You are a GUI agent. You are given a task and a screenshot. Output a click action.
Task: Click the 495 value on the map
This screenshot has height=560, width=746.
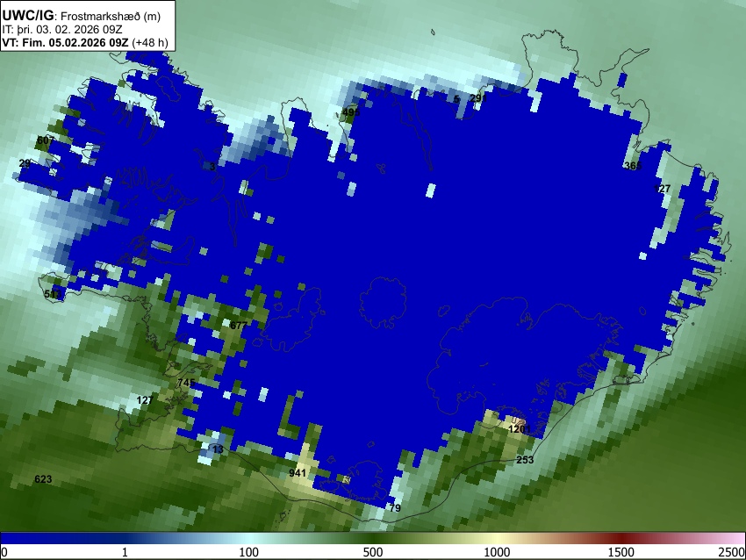[351, 112]
